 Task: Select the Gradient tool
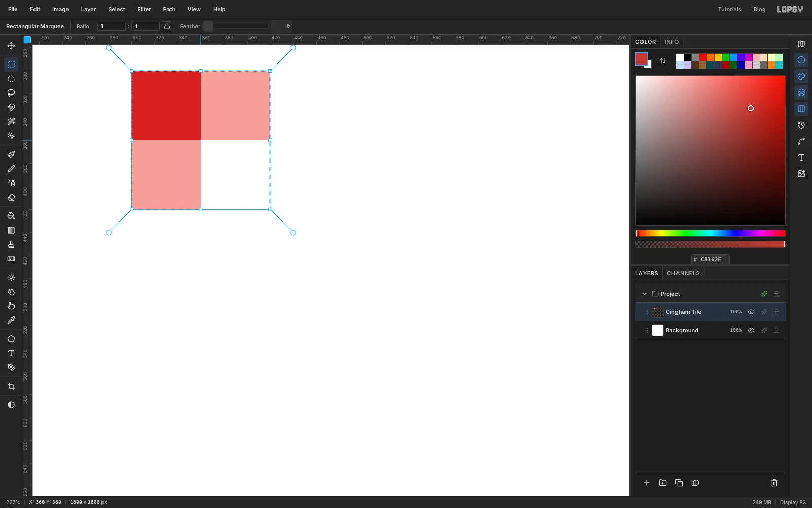pos(11,230)
